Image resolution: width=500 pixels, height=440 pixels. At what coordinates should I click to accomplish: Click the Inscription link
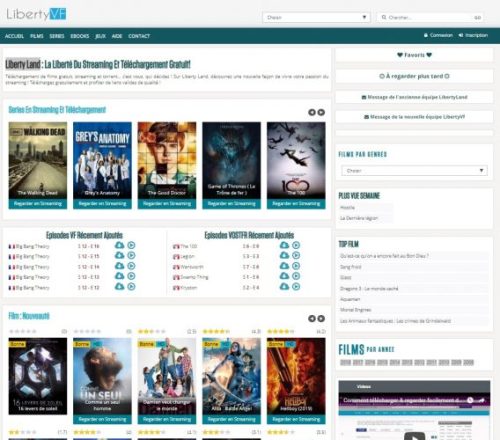473,35
